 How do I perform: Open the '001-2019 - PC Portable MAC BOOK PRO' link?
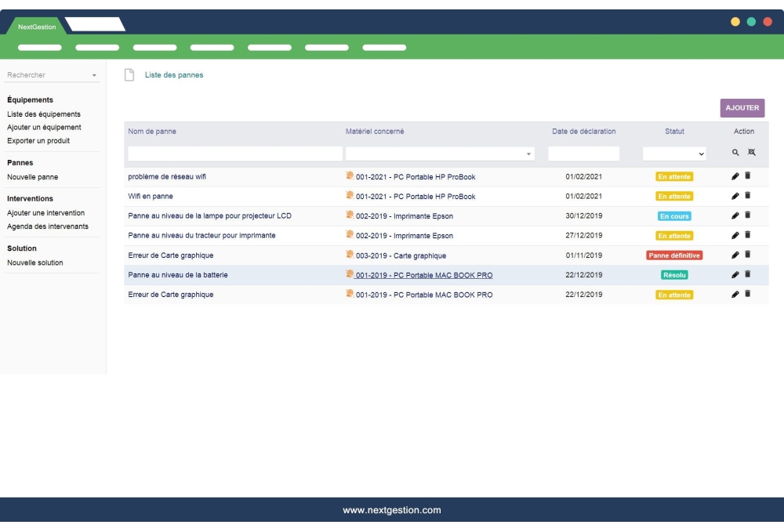[424, 275]
